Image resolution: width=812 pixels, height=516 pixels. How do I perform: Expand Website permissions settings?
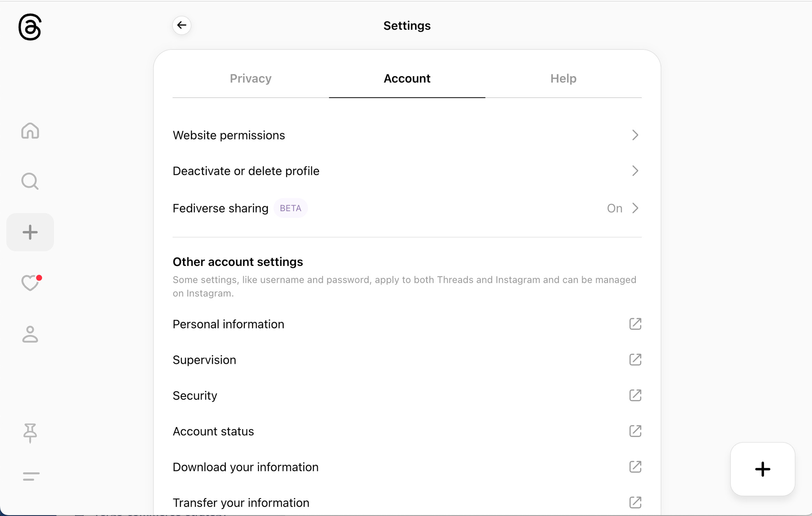point(407,135)
